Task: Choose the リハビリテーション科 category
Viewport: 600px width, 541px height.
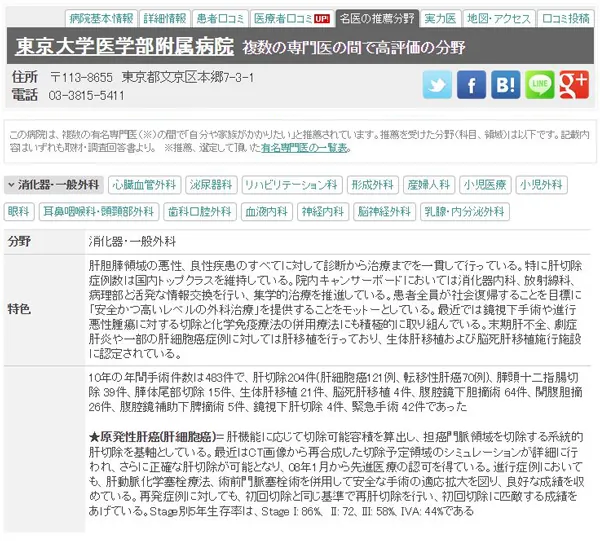Action: coord(291,185)
